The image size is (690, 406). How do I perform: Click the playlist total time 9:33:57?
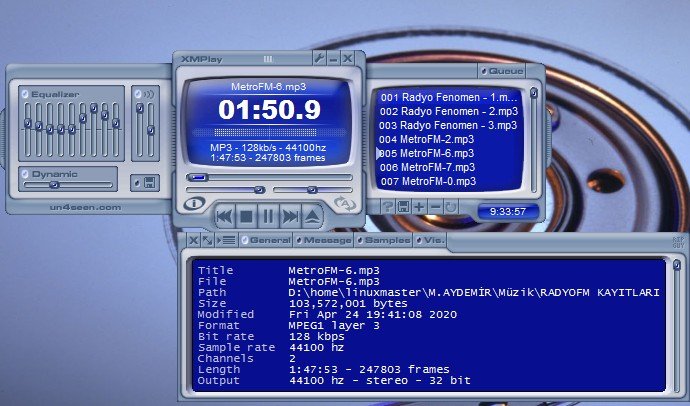pos(508,212)
